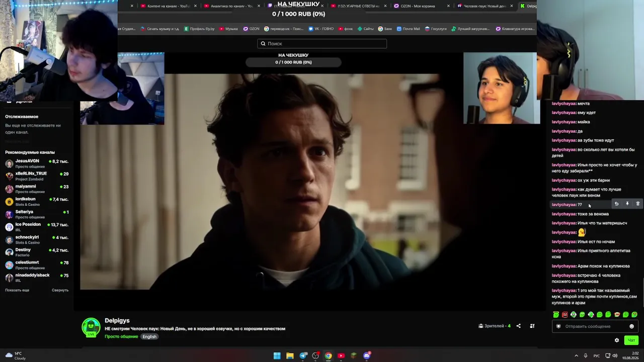Switch to УГАРНЫЕ ОТВЕТЫ YouTube tab
Viewport: 644px width, 362px height.
[358, 6]
